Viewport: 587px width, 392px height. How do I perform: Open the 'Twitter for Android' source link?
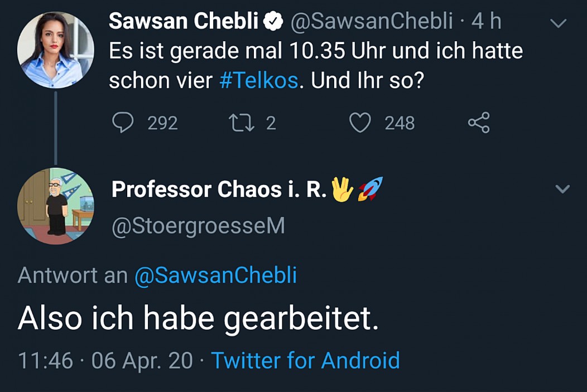tap(305, 361)
